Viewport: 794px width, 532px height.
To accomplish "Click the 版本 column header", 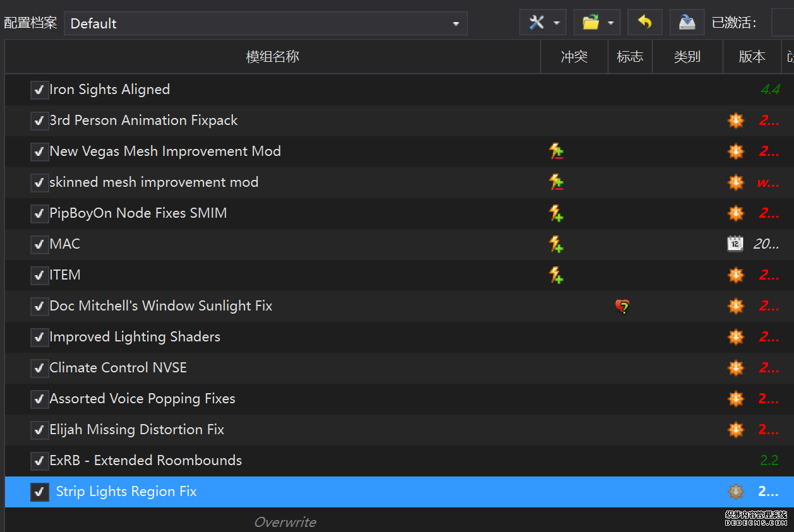I will tap(752, 57).
